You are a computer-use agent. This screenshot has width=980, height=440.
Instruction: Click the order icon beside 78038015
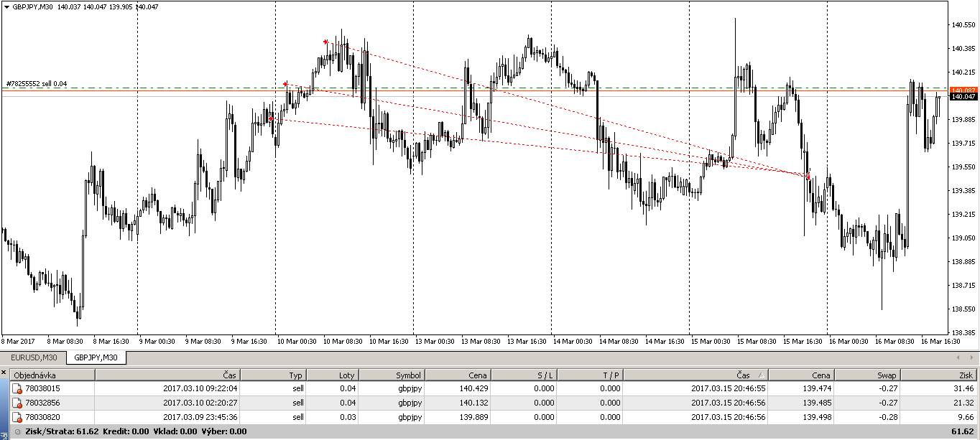pos(17,388)
